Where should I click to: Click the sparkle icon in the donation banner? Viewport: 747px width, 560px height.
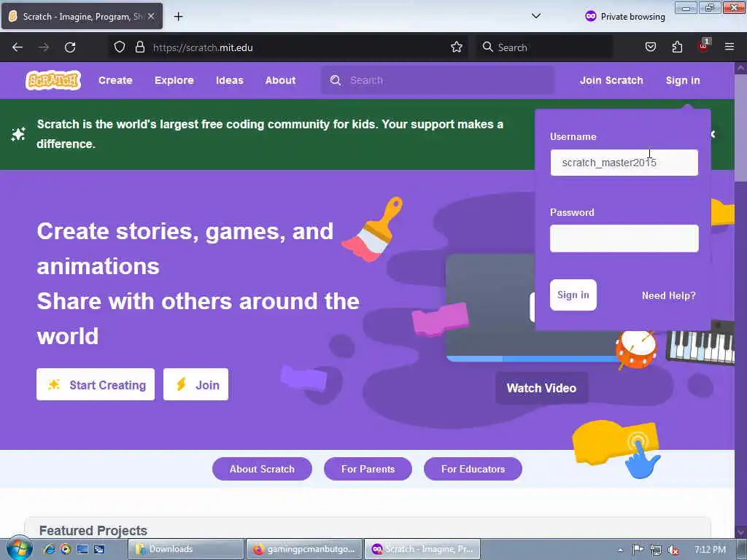18,134
